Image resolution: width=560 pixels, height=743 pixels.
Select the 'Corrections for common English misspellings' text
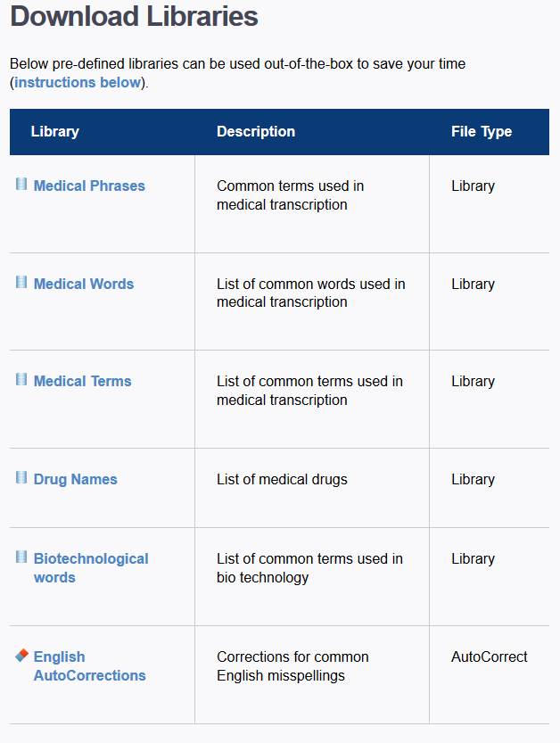click(292, 665)
